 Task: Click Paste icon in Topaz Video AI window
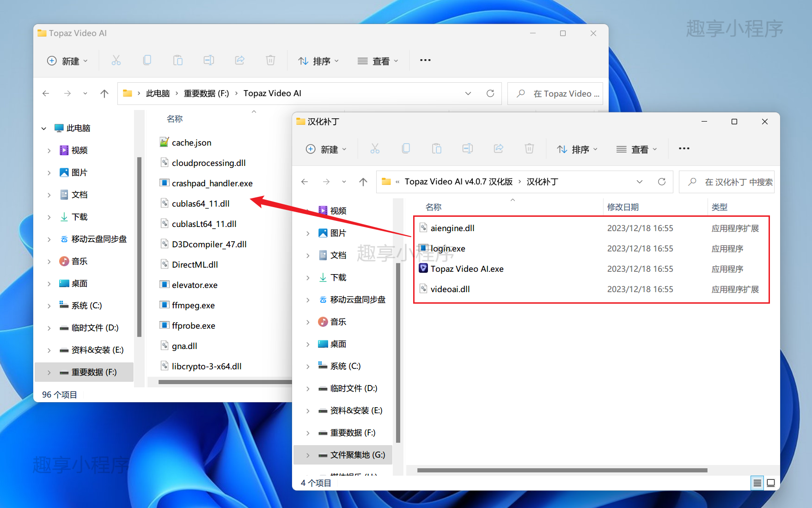coord(178,61)
